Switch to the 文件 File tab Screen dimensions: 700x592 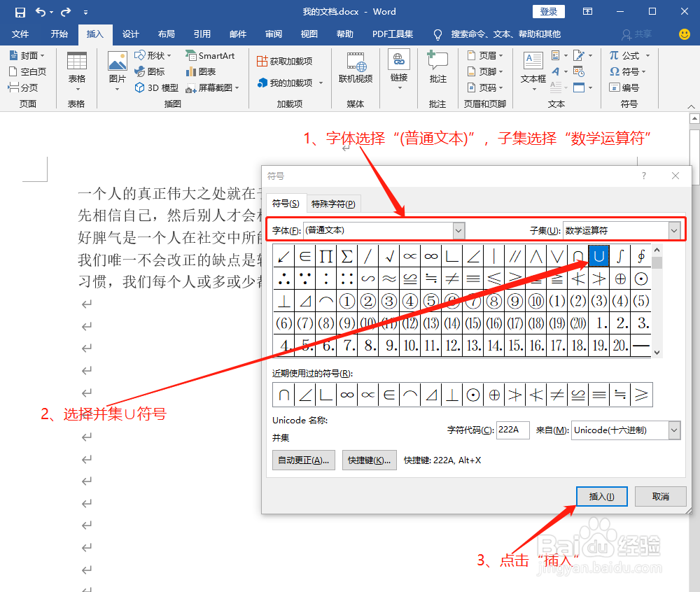(20, 34)
